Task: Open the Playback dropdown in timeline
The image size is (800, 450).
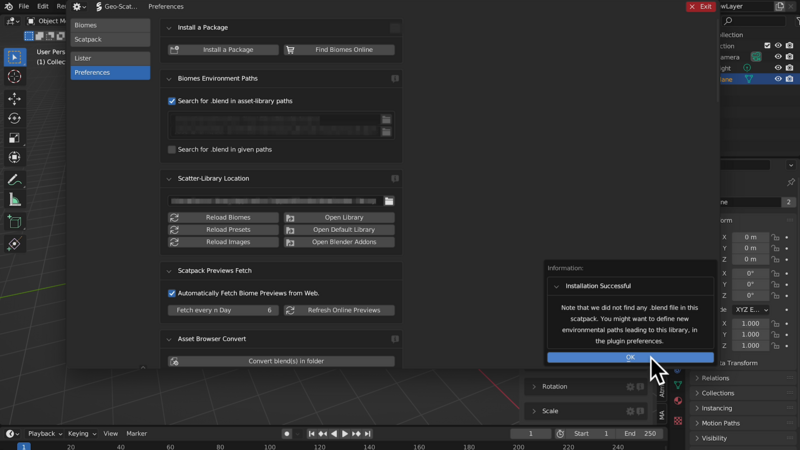Action: point(45,434)
